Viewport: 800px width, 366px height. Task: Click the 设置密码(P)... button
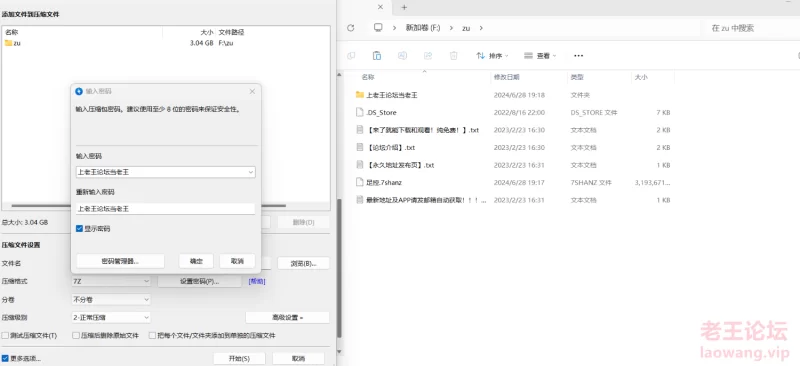[199, 281]
